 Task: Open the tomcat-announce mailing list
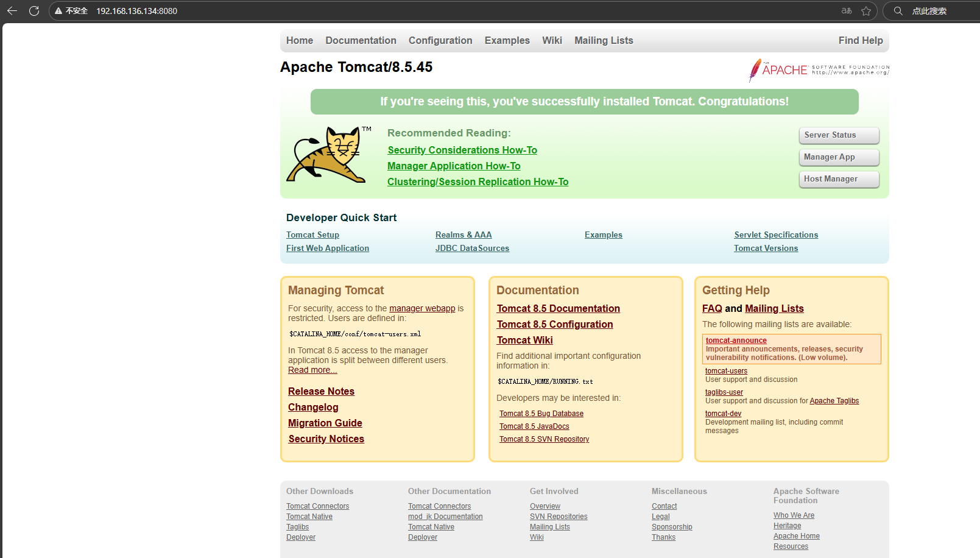pos(736,341)
